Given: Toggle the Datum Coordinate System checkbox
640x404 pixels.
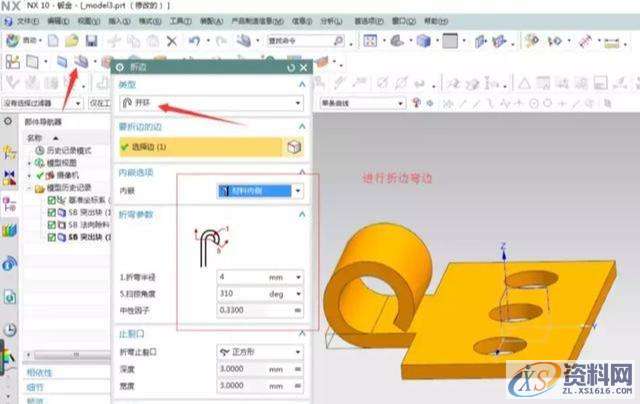Looking at the screenshot, I should pos(51,200).
